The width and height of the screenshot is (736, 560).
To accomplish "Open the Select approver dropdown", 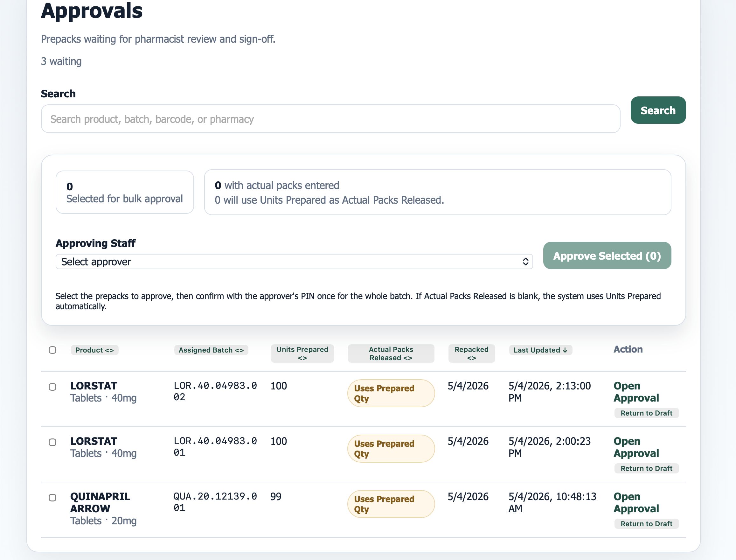I will 294,262.
